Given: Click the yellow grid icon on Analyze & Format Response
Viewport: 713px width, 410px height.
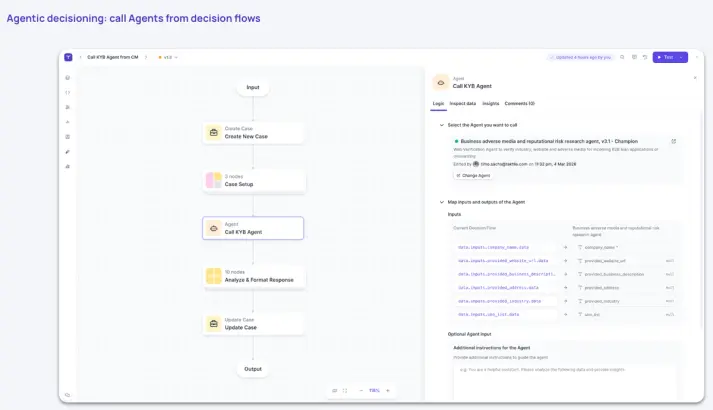Looking at the screenshot, I should (214, 276).
